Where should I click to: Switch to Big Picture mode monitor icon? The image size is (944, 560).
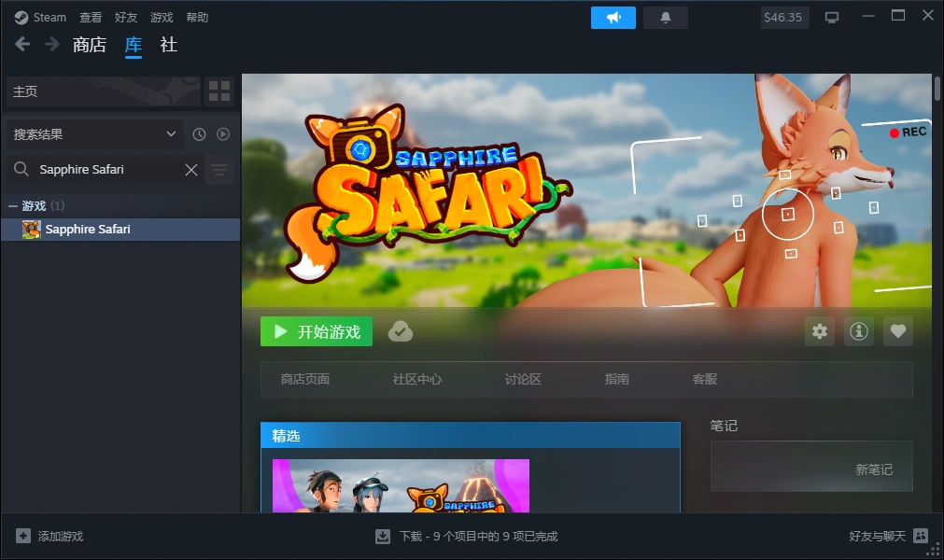pyautogui.click(x=831, y=18)
